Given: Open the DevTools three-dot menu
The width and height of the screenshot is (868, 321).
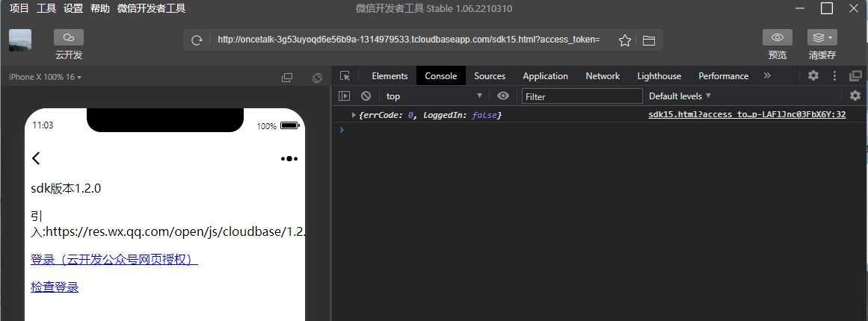Looking at the screenshot, I should [x=835, y=75].
